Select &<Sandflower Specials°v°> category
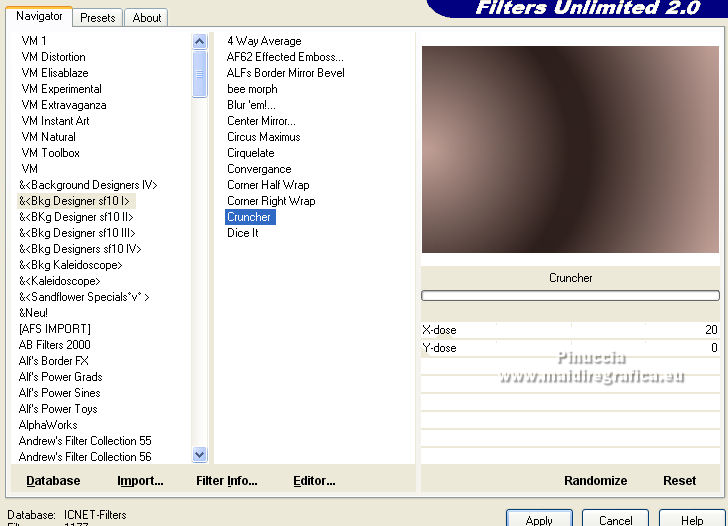This screenshot has height=526, width=728. point(84,297)
